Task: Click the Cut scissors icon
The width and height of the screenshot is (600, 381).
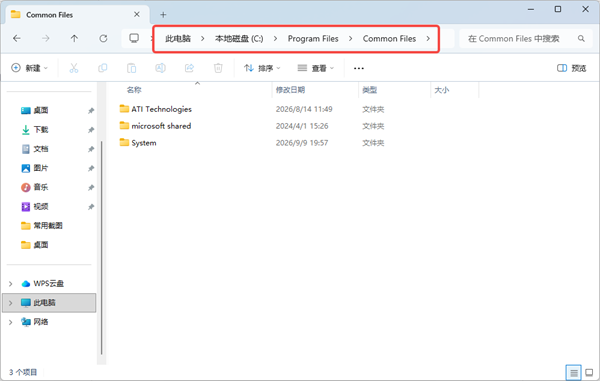Action: point(74,68)
